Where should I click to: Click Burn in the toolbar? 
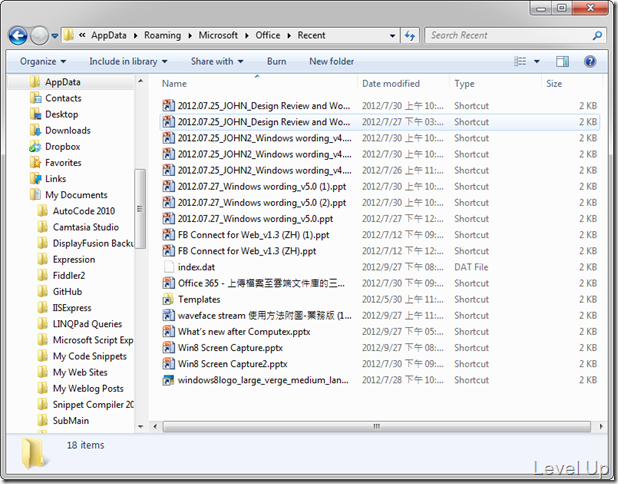(277, 61)
